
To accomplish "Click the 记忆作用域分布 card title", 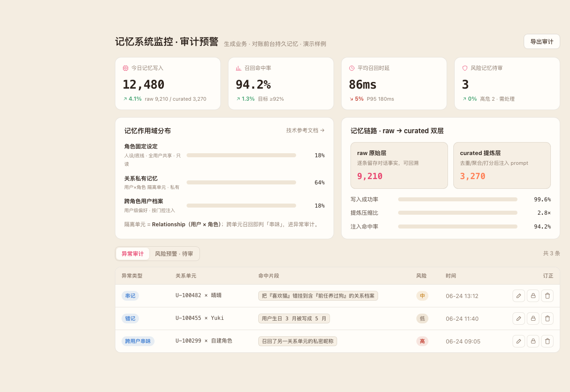I will pyautogui.click(x=147, y=131).
